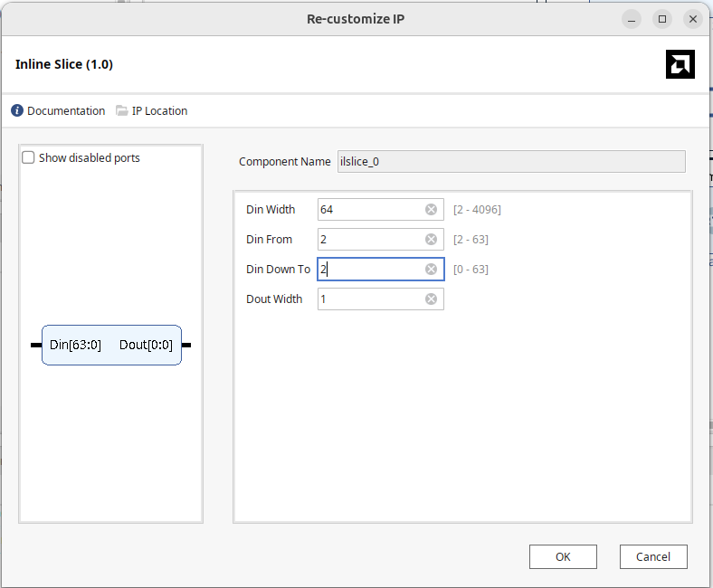713x588 pixels.
Task: Enable Show disabled ports checkbox
Action: (x=28, y=158)
